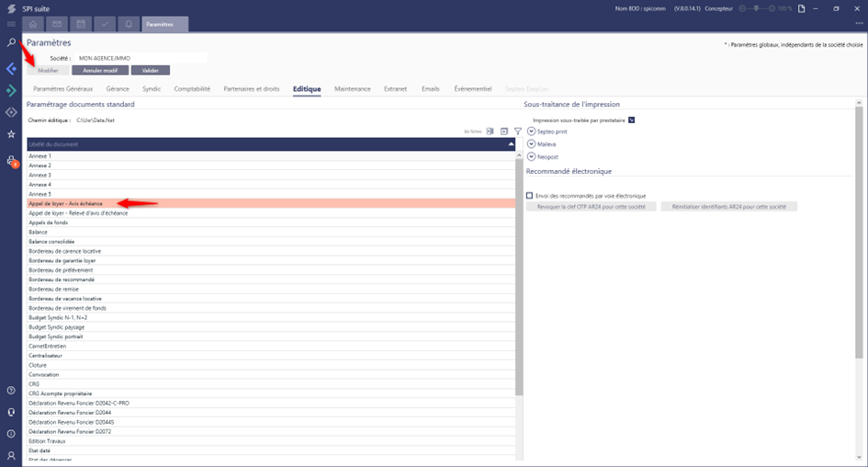
Task: Click the filter funnel icon above list
Action: tap(518, 131)
